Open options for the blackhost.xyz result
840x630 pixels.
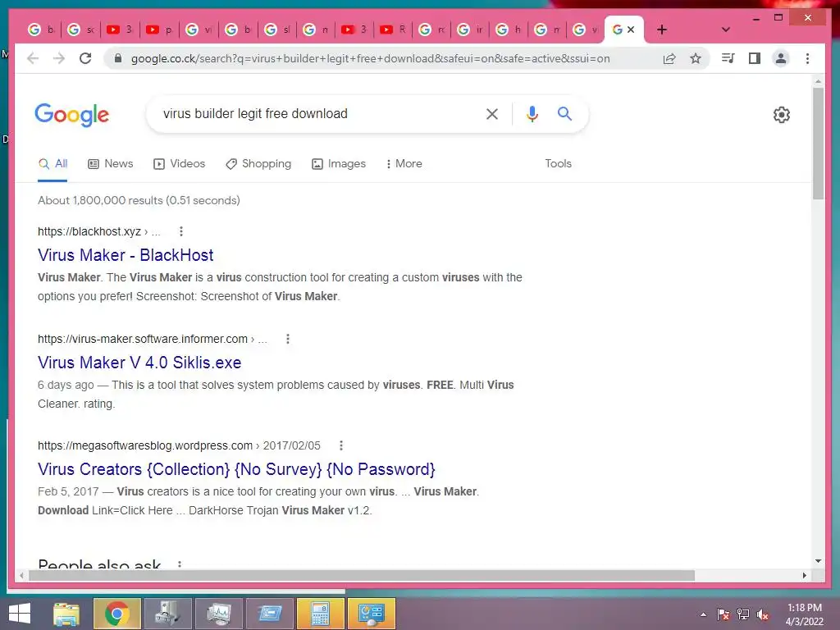(181, 231)
